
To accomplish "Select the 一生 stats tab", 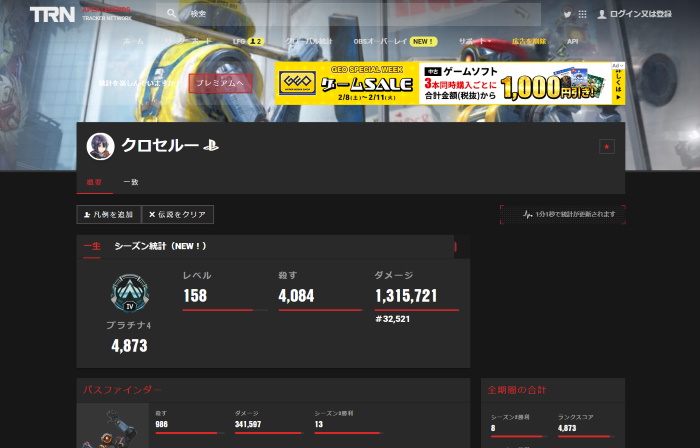I will (92, 246).
